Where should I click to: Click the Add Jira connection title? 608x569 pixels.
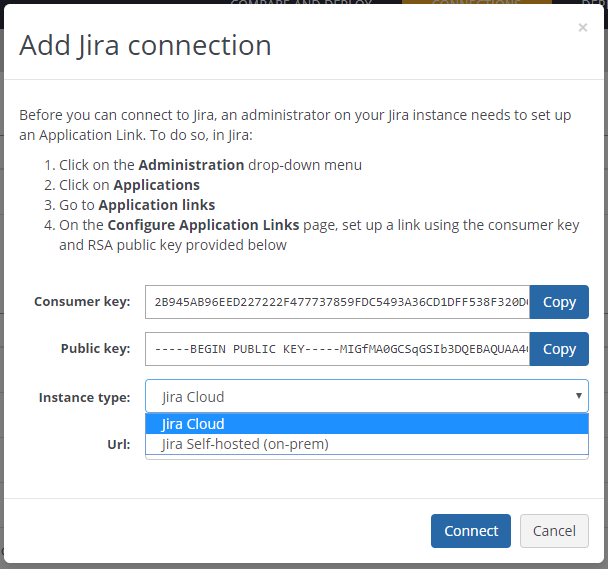tap(145, 45)
